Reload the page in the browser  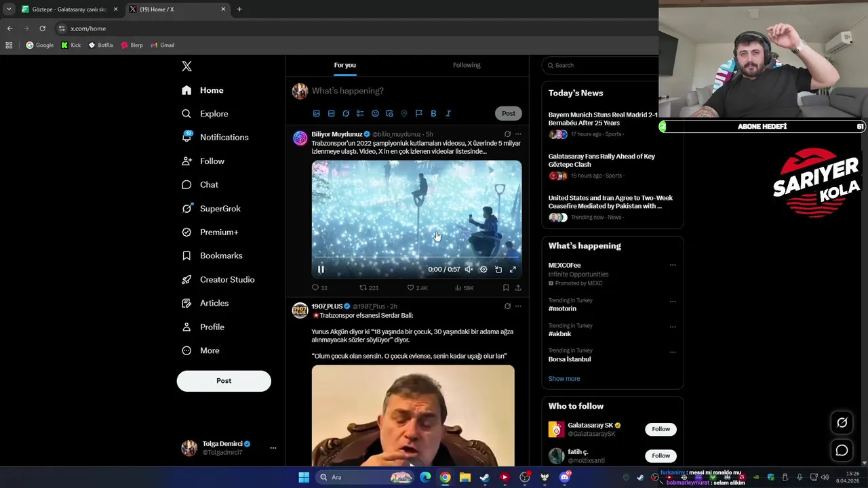(42, 28)
